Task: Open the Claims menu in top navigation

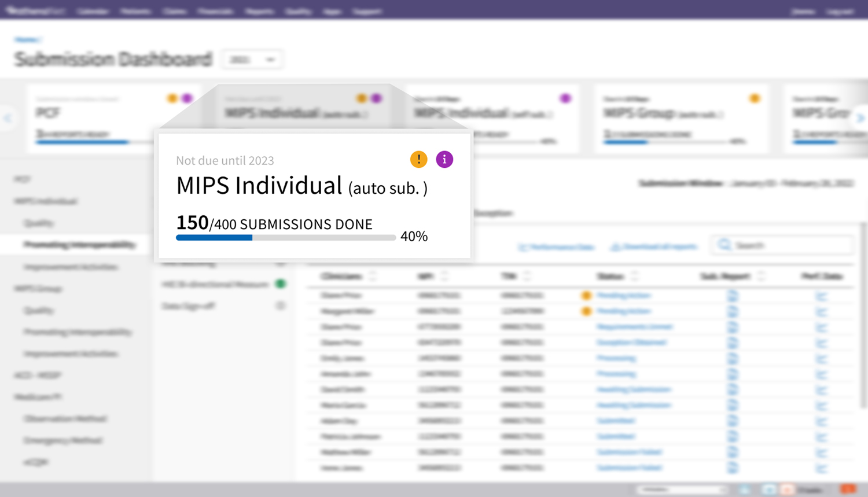Action: click(175, 11)
